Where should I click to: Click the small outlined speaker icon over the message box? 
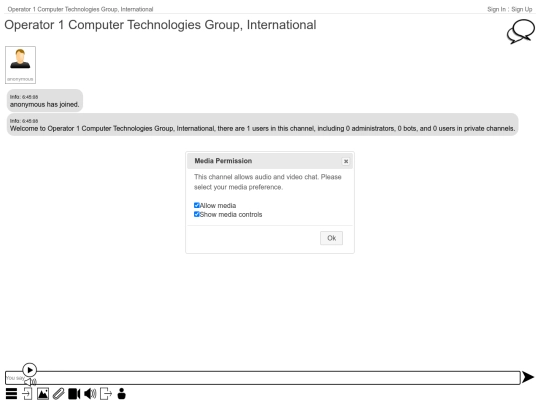tap(31, 382)
